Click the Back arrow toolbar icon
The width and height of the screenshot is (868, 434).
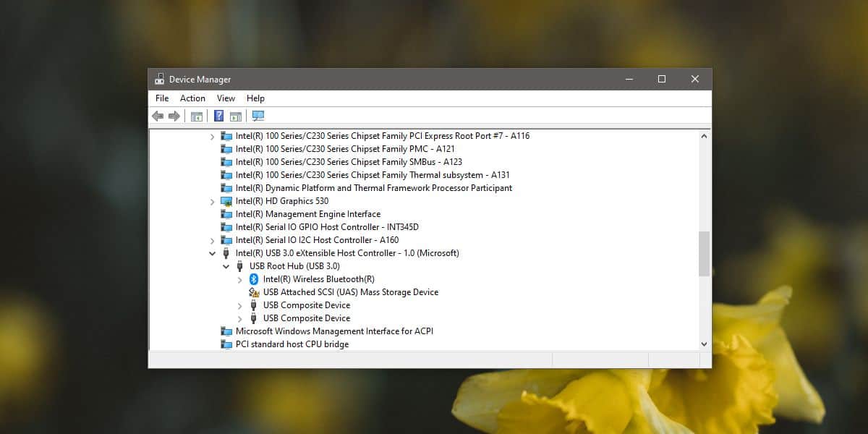158,116
